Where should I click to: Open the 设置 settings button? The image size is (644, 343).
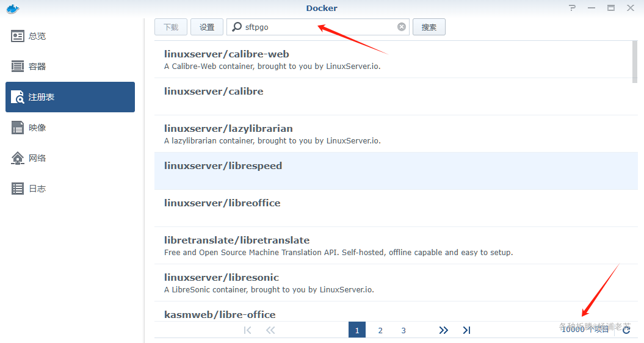click(207, 27)
